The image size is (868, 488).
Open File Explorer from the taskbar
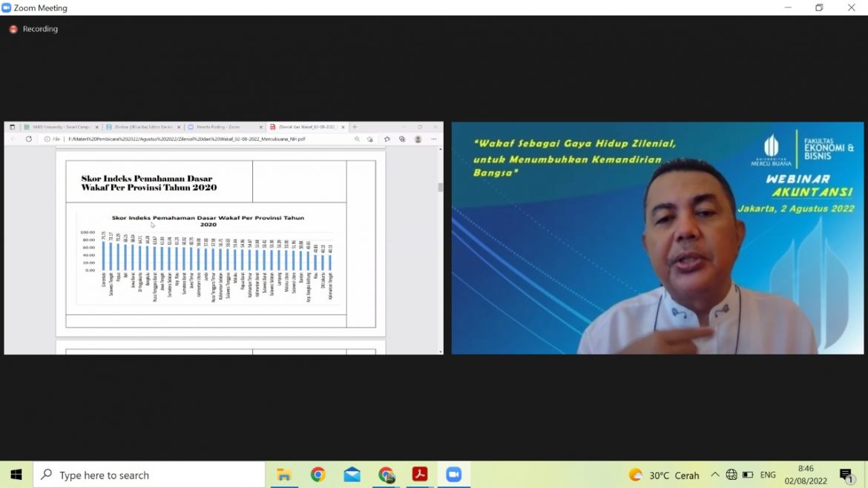coord(283,475)
